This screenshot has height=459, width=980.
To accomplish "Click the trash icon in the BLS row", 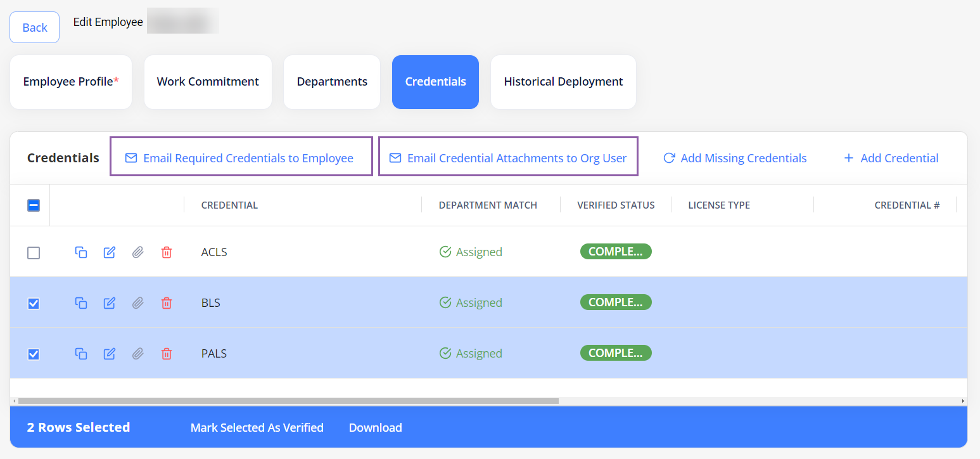I will coord(167,303).
